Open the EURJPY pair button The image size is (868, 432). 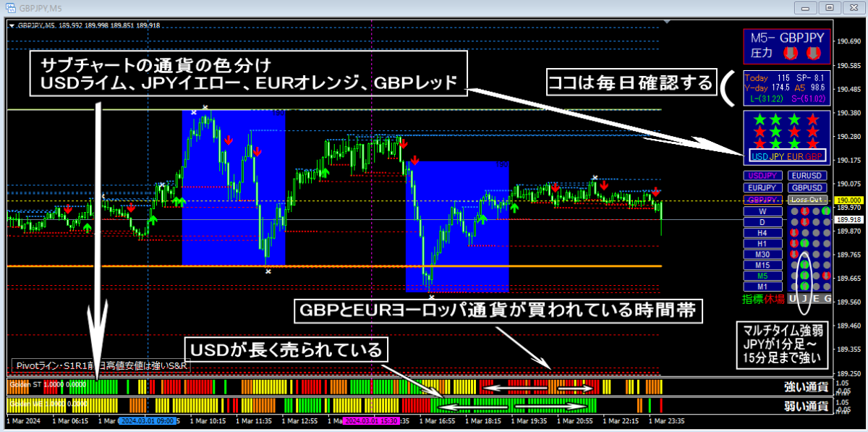(762, 187)
